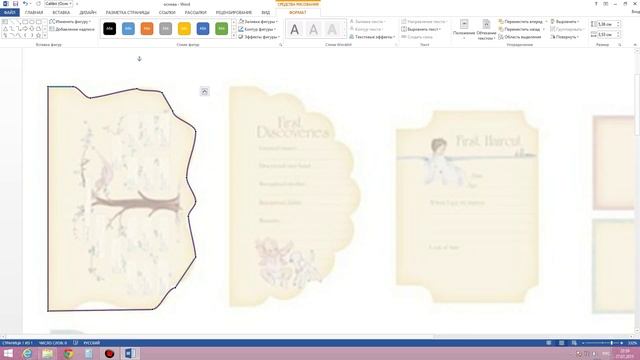Open the Рецензирование tab

pyautogui.click(x=234, y=13)
